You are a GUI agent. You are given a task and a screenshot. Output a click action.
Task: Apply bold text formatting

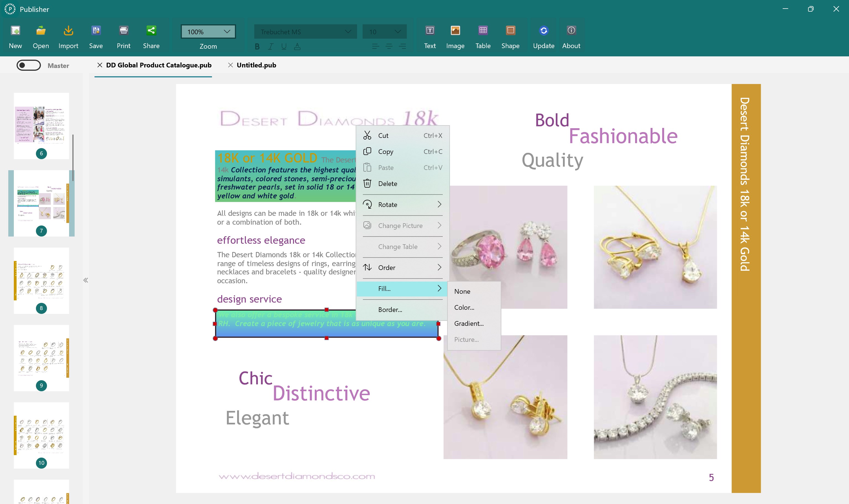click(x=257, y=46)
